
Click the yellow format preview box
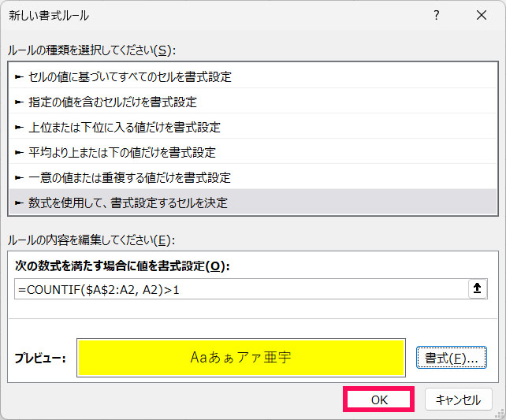[x=241, y=358]
